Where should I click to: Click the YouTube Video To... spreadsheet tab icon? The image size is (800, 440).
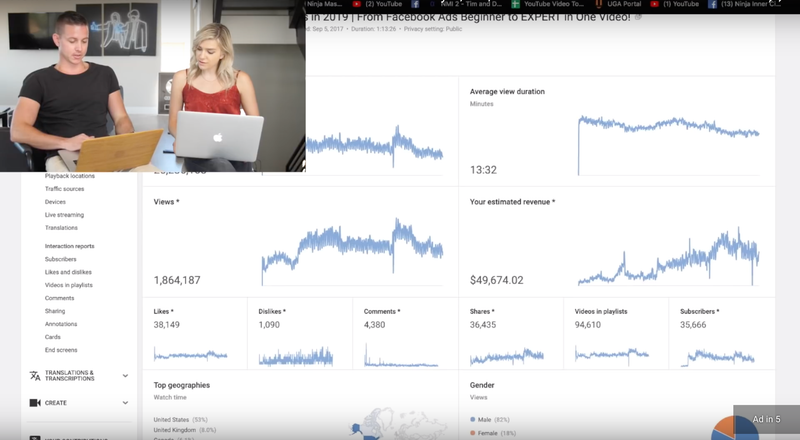click(x=515, y=4)
